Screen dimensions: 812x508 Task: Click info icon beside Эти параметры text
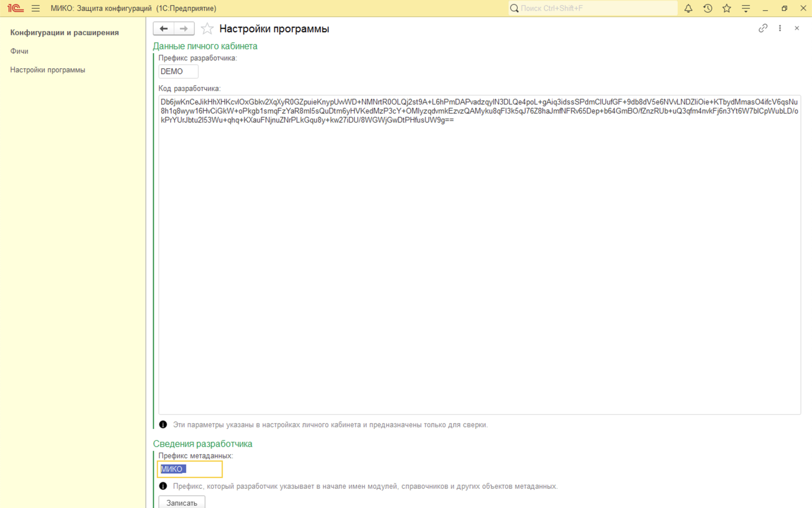[163, 425]
